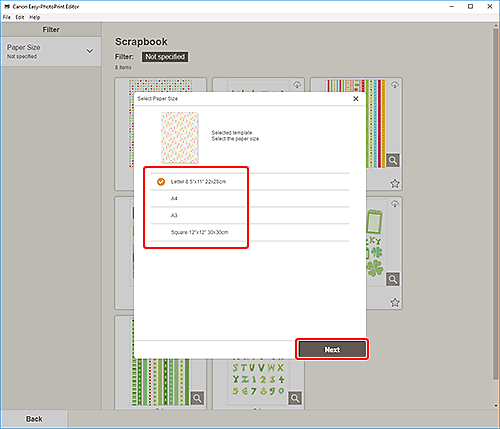Minimize the Easy-PhotoPrint Editor window
The image size is (500, 429).
(x=452, y=6)
